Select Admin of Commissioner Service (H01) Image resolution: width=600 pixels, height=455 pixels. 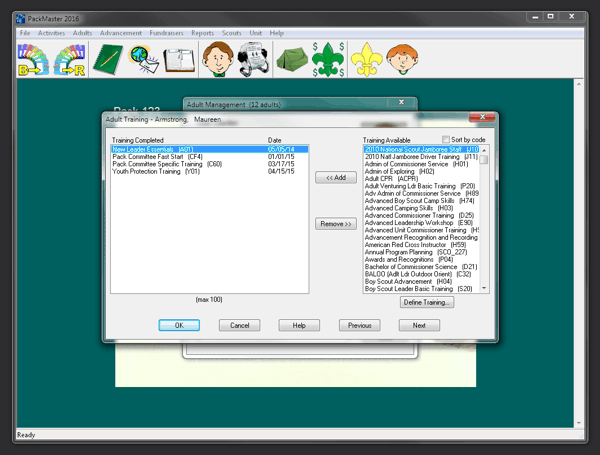[421, 164]
